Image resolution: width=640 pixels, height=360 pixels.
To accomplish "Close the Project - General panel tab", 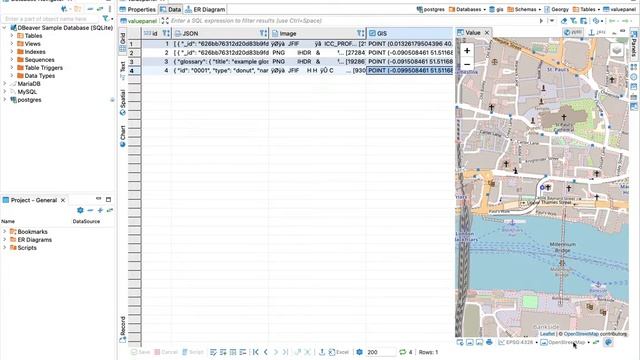I will pyautogui.click(x=63, y=200).
